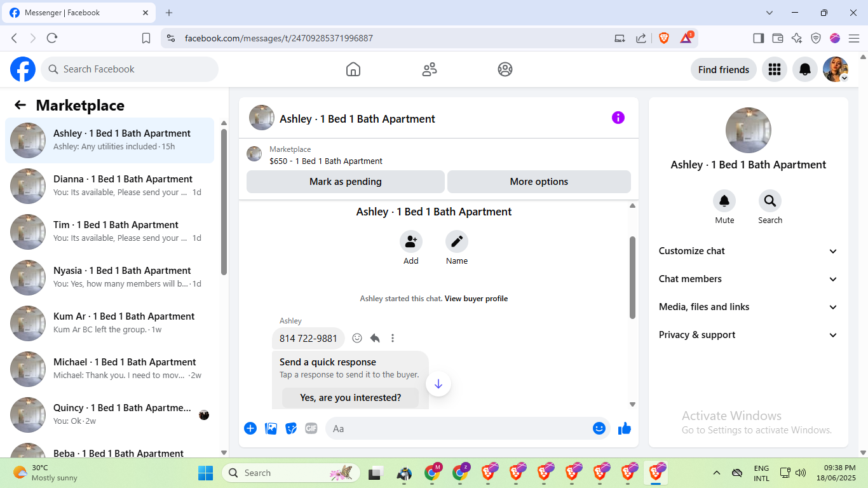Click Mark as pending button
Viewport: 868px width, 488px height.
click(x=346, y=182)
